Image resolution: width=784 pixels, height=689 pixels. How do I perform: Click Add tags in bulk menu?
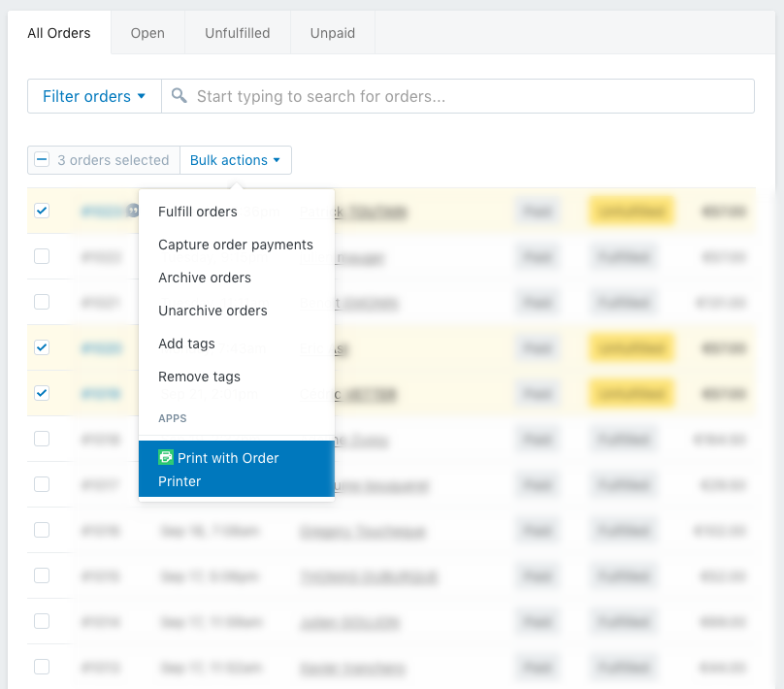pyautogui.click(x=186, y=344)
